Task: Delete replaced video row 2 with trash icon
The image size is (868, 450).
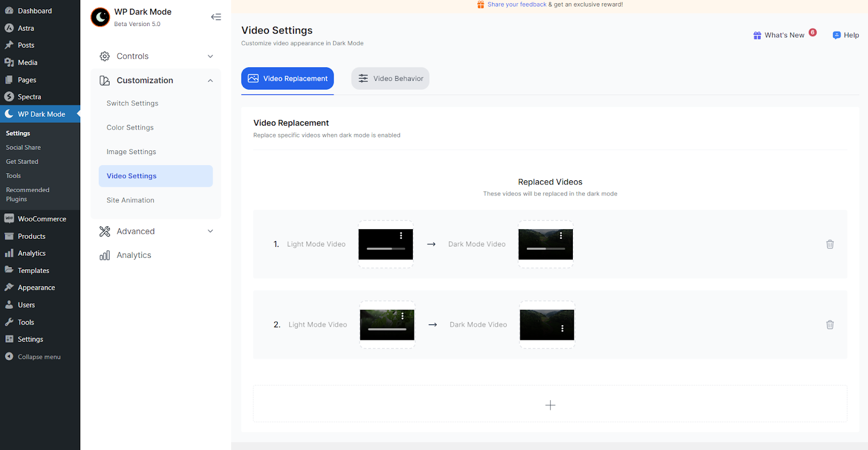Action: (x=830, y=325)
